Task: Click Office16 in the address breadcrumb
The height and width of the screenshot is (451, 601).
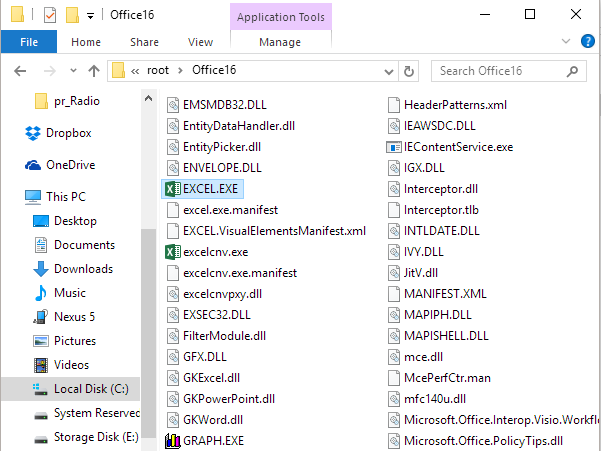Action: click(x=214, y=70)
